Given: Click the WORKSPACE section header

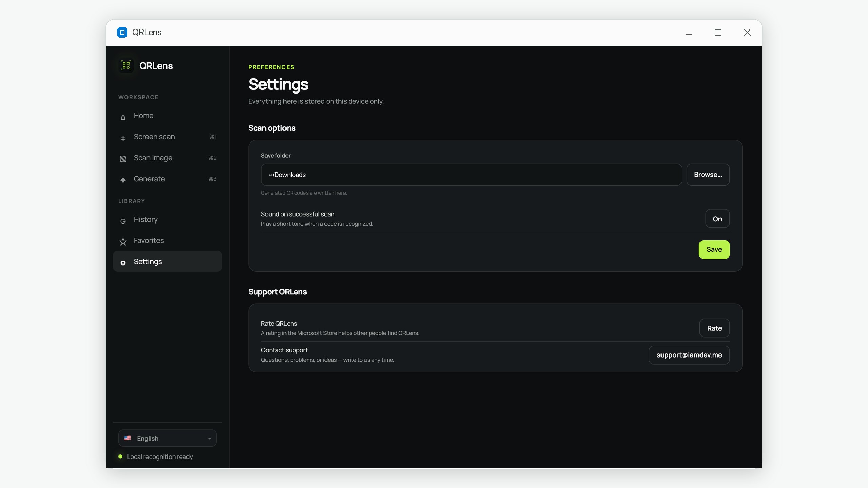Looking at the screenshot, I should click(138, 97).
